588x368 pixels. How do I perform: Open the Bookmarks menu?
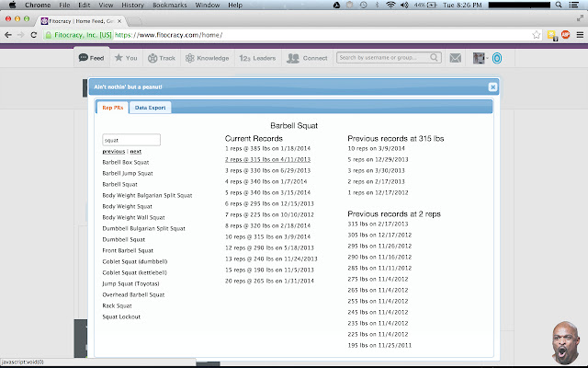pos(169,5)
